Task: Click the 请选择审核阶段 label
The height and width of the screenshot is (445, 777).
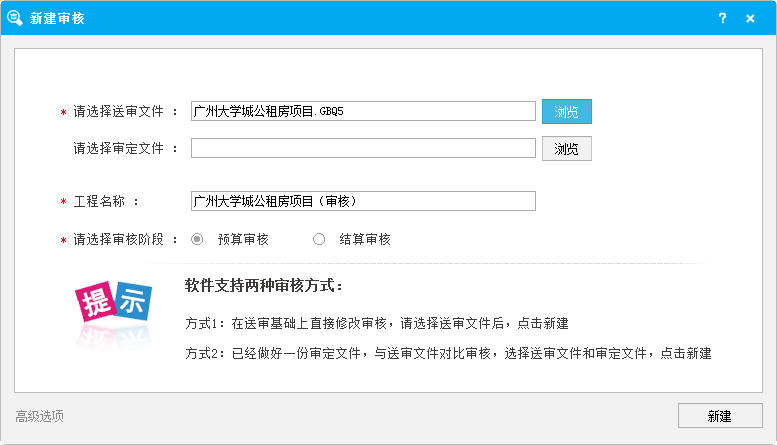Action: coord(125,239)
